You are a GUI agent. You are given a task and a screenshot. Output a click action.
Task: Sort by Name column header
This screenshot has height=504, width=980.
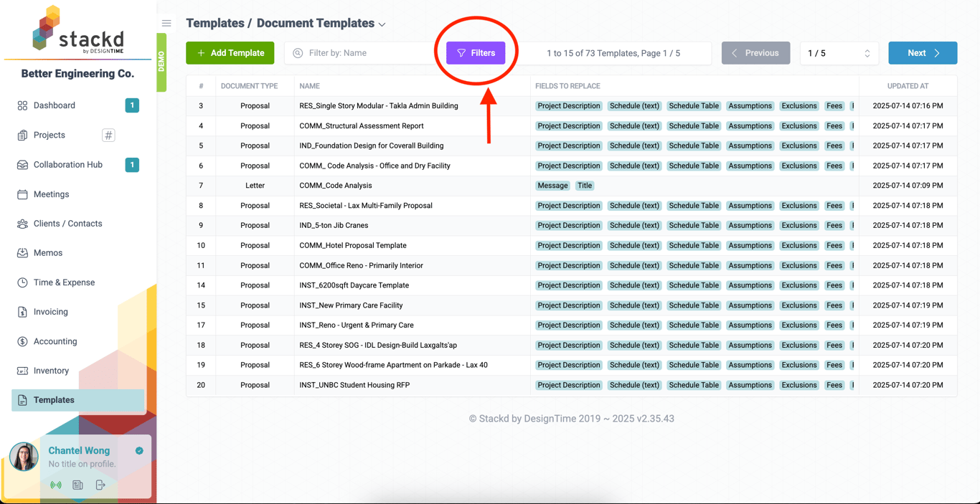click(309, 86)
